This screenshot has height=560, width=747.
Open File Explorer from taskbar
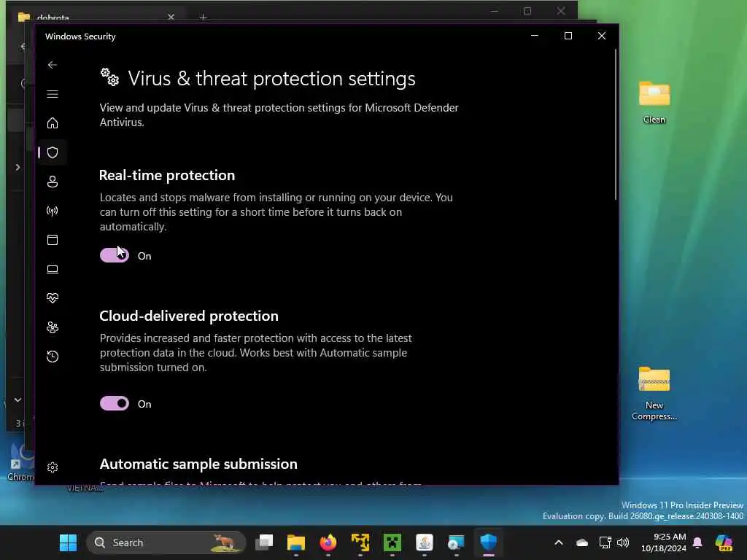[x=296, y=542]
